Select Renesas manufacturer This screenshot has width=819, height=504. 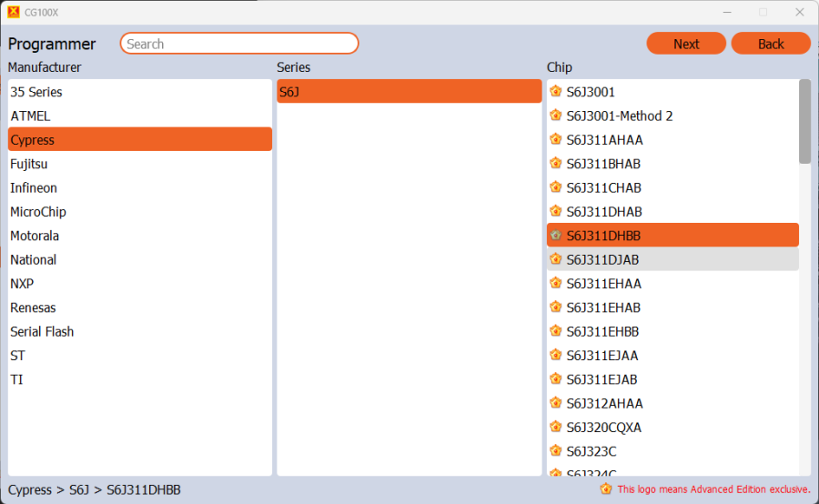point(33,307)
